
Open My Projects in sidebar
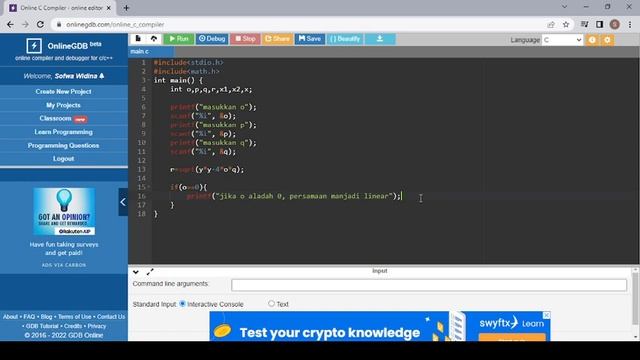pyautogui.click(x=63, y=105)
